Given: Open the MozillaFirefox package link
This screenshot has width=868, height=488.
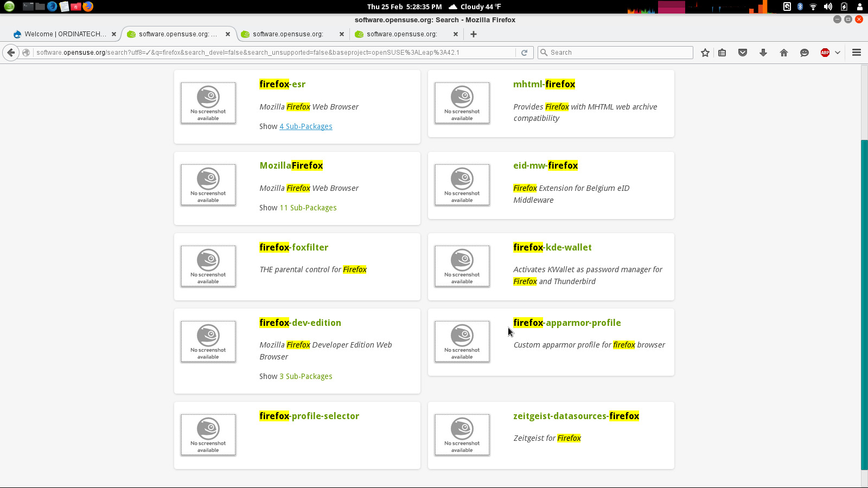Looking at the screenshot, I should coord(291,165).
